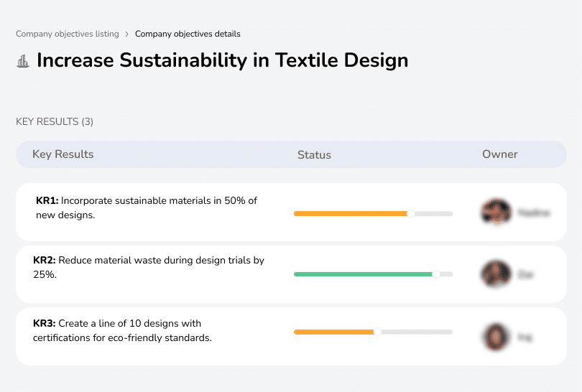Viewport: 582px width, 392px height.
Task: Click the KR3 owner avatar
Action: pos(496,337)
